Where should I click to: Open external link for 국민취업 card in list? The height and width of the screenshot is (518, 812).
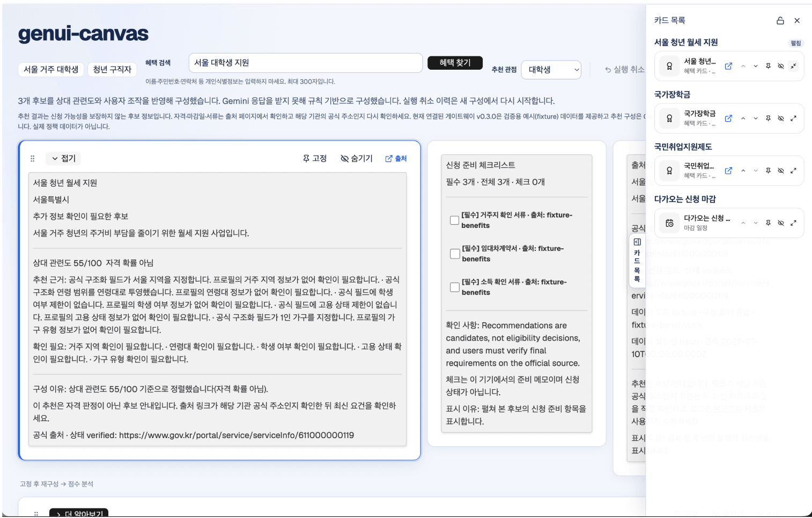click(x=728, y=171)
